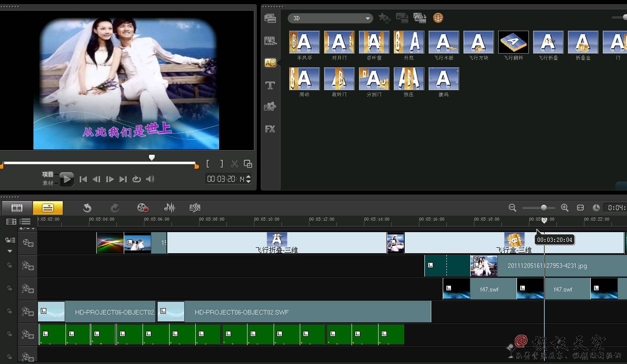Select HD-PROJECT06-OBJECT02.SWF clip on track 3
This screenshot has height=364, width=627.
[x=294, y=311]
